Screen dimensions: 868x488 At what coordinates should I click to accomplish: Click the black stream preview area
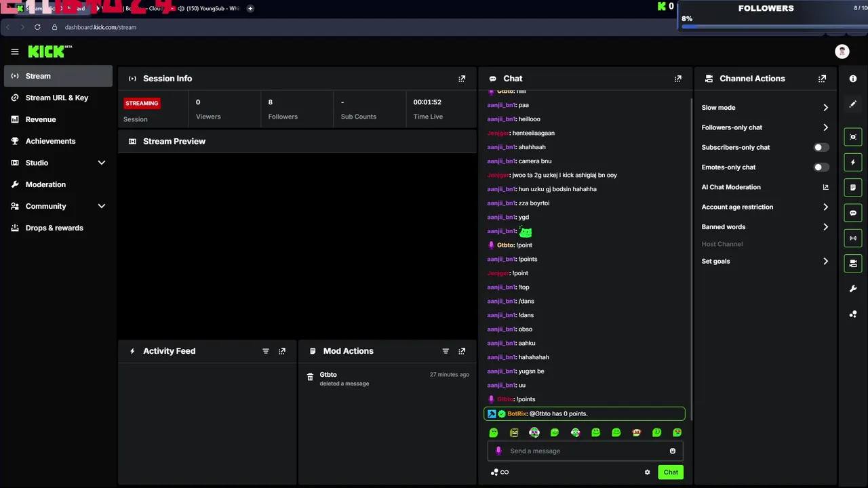[297, 245]
